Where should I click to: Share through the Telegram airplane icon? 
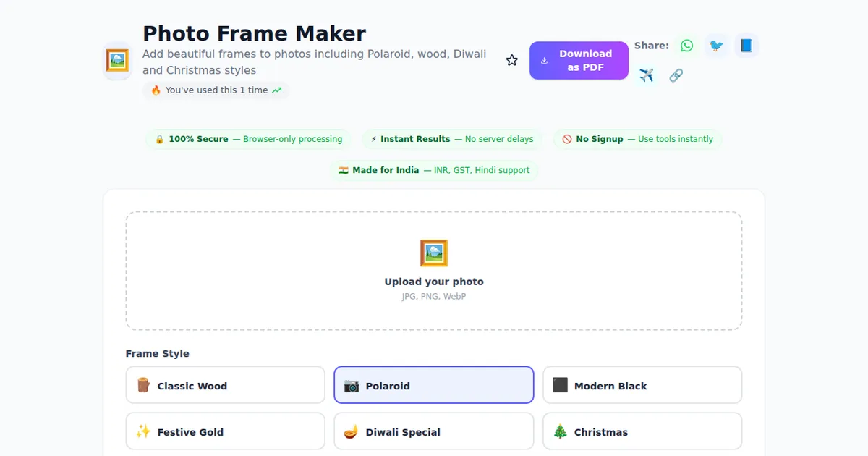click(x=646, y=75)
